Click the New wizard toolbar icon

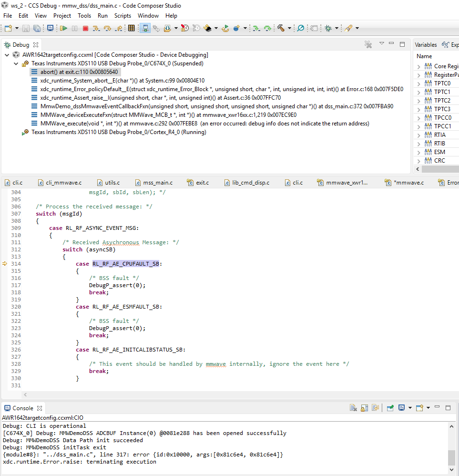[x=8, y=28]
